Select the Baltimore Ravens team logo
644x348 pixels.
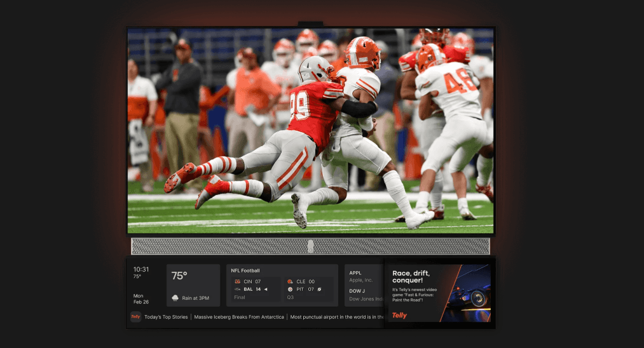237,289
